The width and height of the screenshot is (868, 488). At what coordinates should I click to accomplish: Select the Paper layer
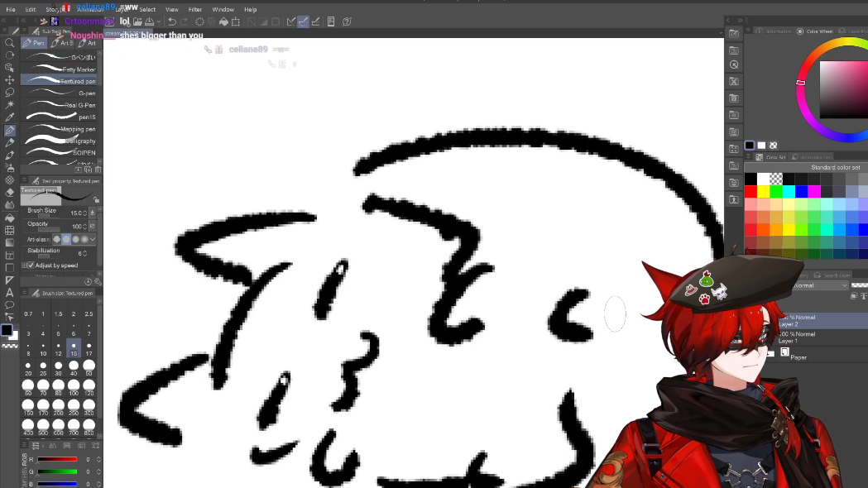[819, 355]
